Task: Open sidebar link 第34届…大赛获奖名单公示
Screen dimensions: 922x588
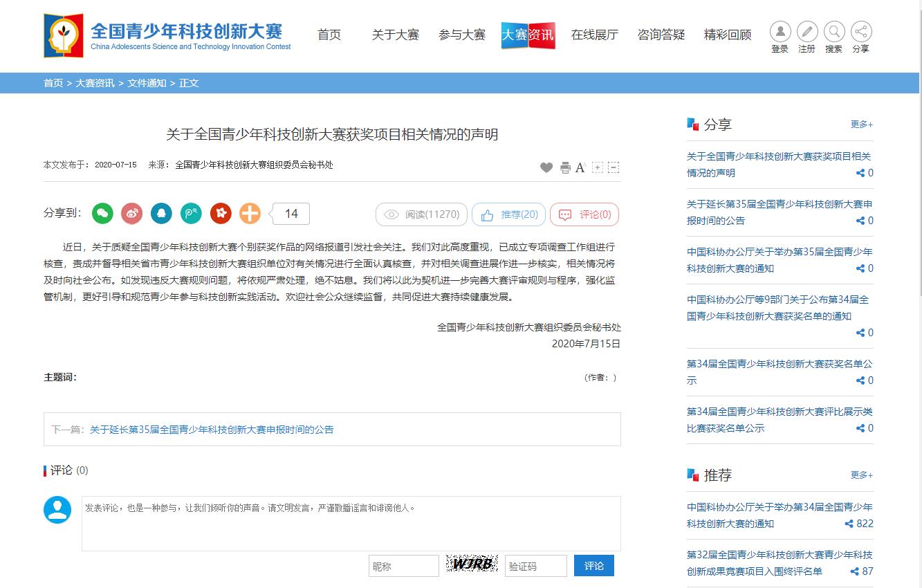Action: 780,372
